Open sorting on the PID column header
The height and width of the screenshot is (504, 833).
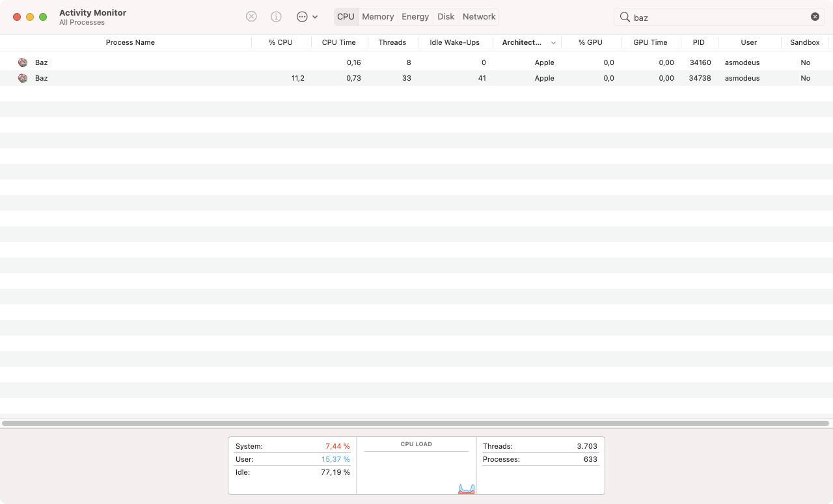[698, 42]
